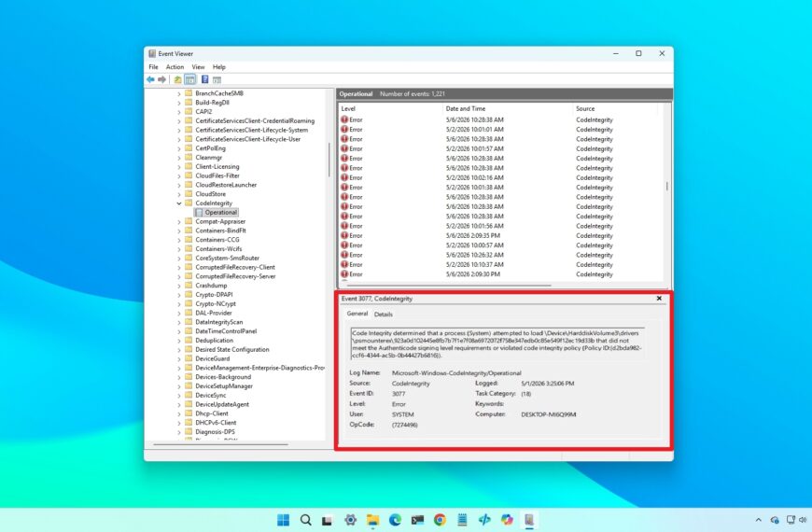
Task: Switch to the Details tab
Action: coord(384,314)
